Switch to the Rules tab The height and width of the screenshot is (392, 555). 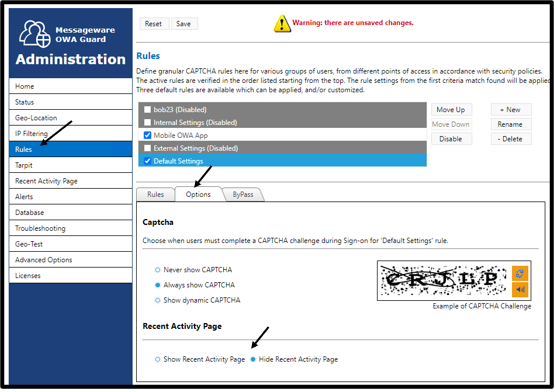(x=155, y=194)
